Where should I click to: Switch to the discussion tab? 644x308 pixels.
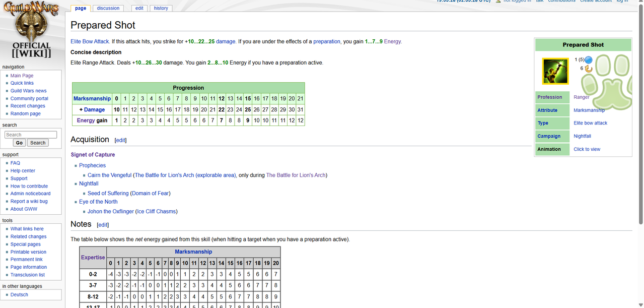coord(108,8)
